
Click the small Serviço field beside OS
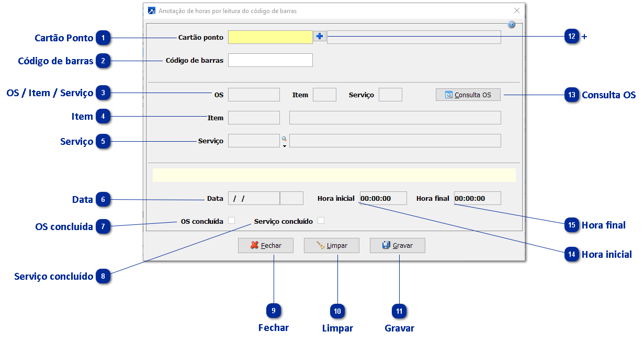pos(390,95)
